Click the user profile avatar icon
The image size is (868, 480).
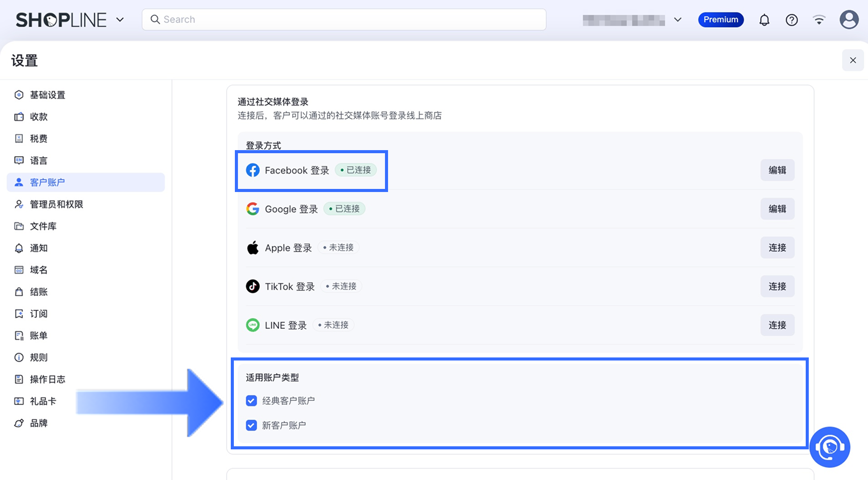pyautogui.click(x=849, y=20)
